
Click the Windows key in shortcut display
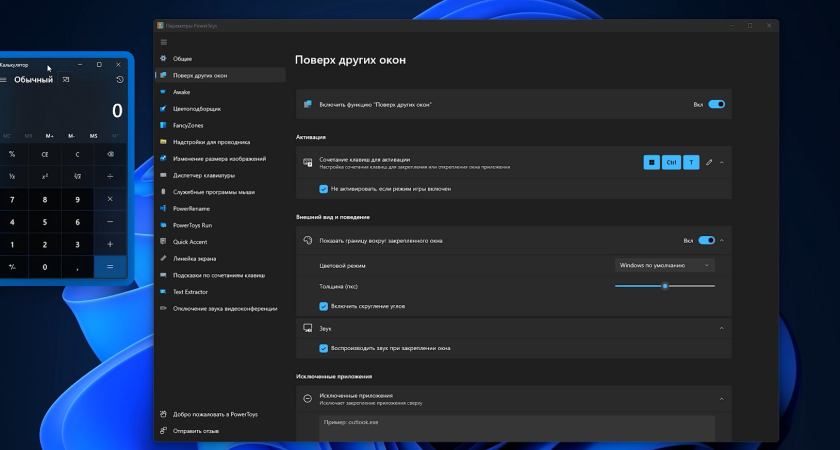pyautogui.click(x=651, y=162)
